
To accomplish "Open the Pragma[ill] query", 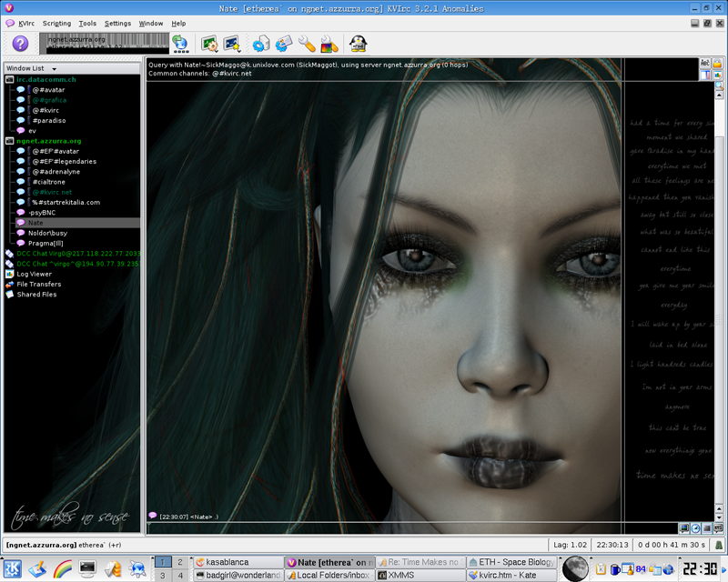I will (x=45, y=243).
